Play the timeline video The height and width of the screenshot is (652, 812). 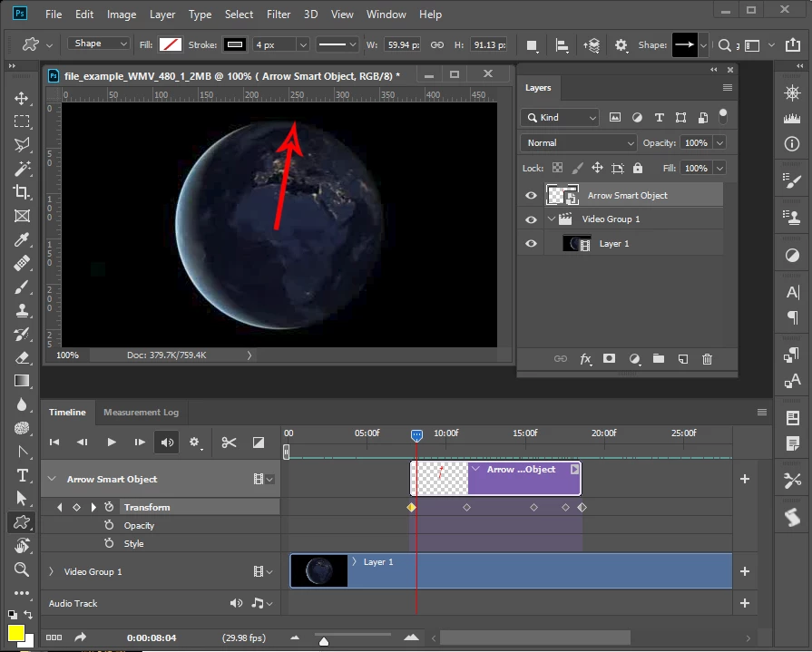point(112,443)
